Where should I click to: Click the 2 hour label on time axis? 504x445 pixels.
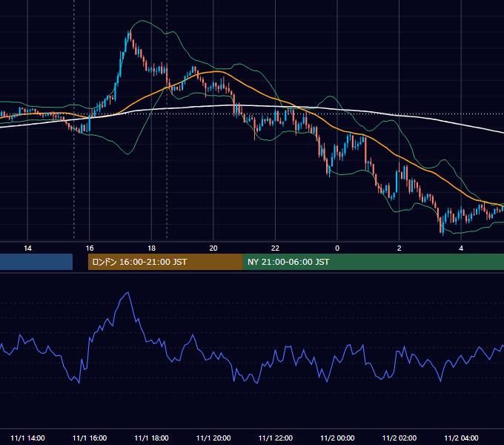point(399,248)
